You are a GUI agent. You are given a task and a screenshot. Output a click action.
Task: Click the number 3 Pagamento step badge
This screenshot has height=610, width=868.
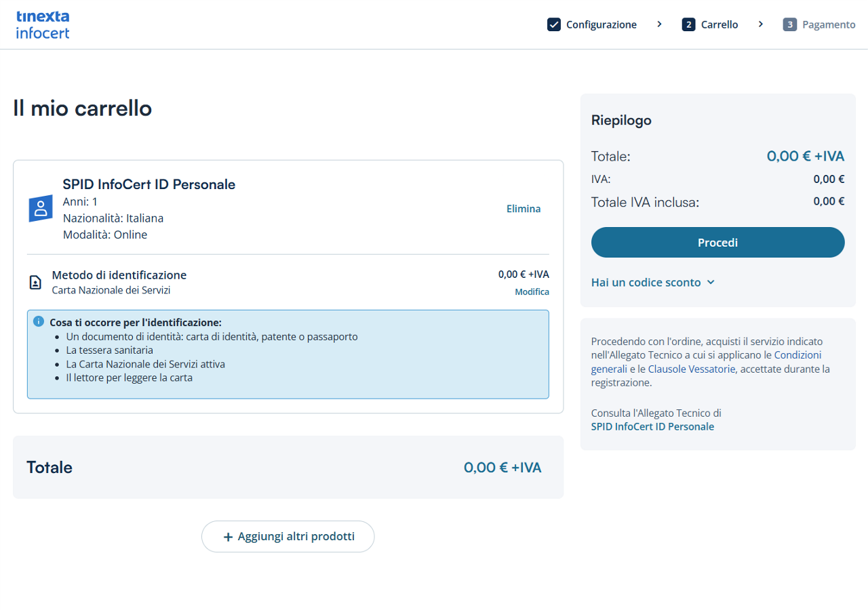tap(789, 25)
